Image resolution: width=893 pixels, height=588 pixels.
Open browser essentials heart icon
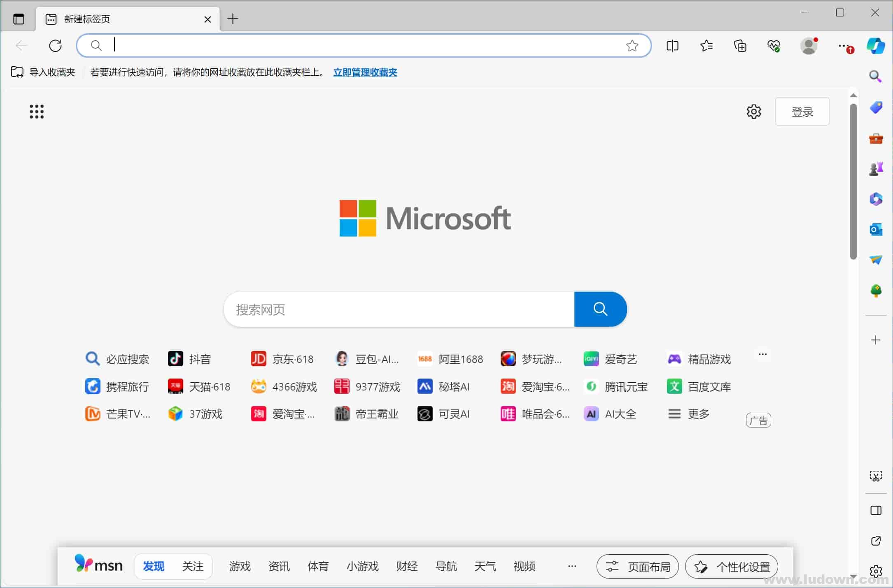(774, 45)
